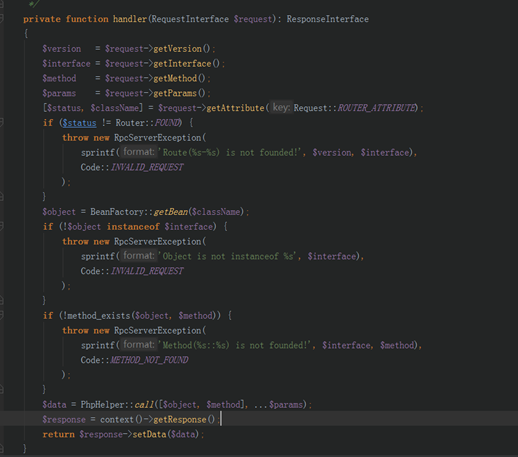Click $data on the PhpHelper assignment line
This screenshot has width=518, height=457.
54,405
